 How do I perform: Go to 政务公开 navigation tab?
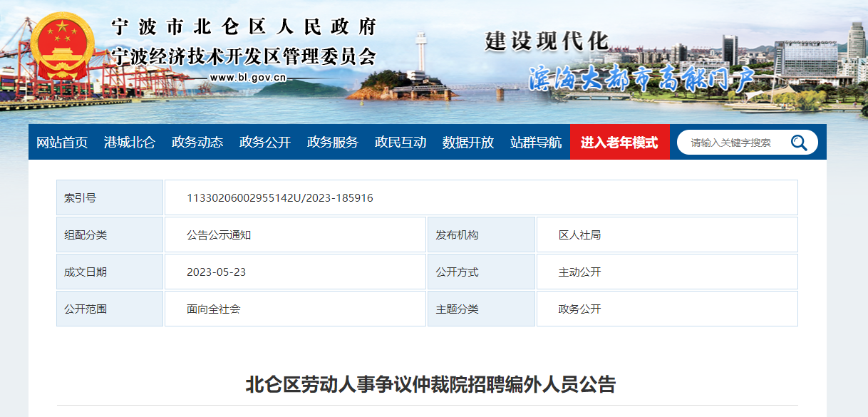click(265, 143)
